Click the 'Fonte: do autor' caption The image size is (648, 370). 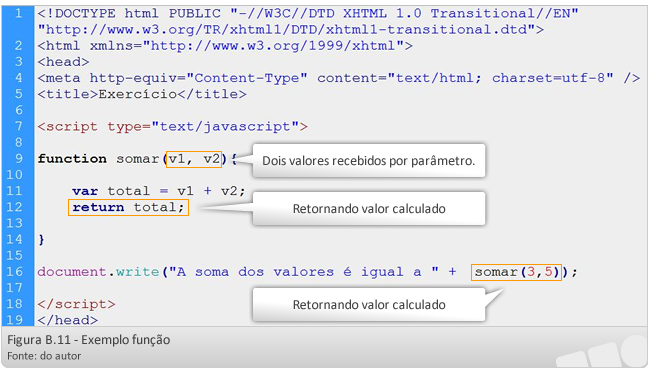click(44, 356)
